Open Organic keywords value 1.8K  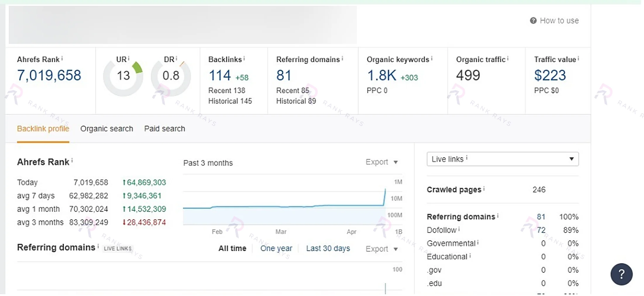(382, 75)
